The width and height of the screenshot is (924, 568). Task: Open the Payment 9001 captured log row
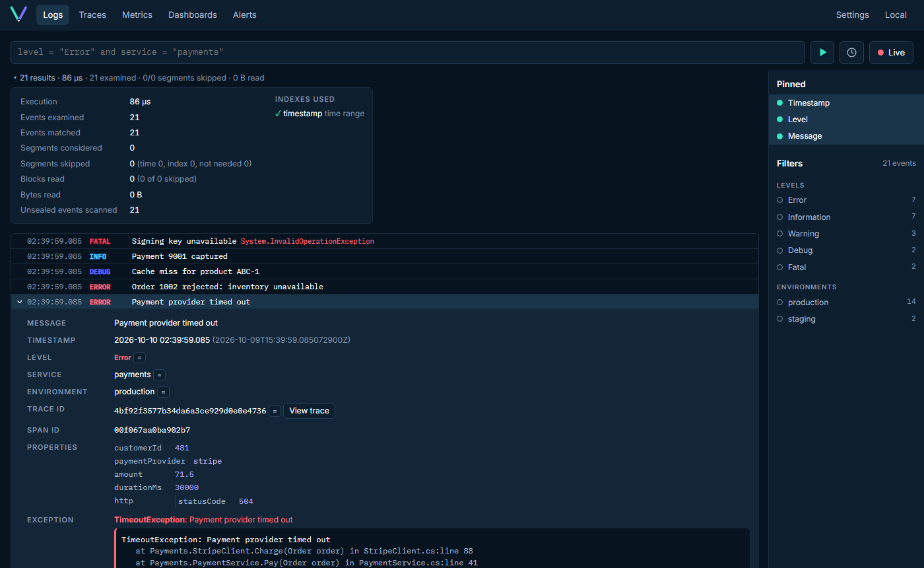pos(385,256)
